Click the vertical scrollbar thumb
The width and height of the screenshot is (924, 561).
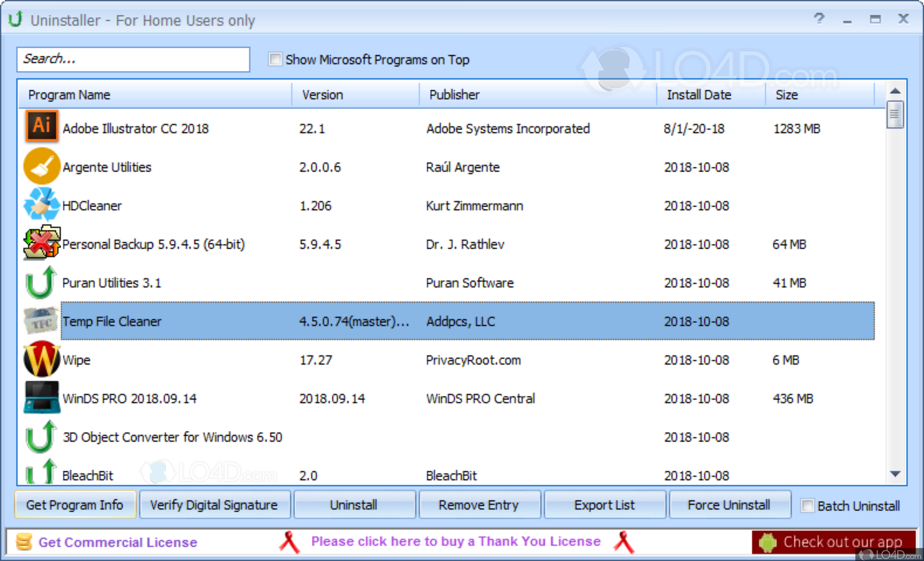pyautogui.click(x=895, y=115)
